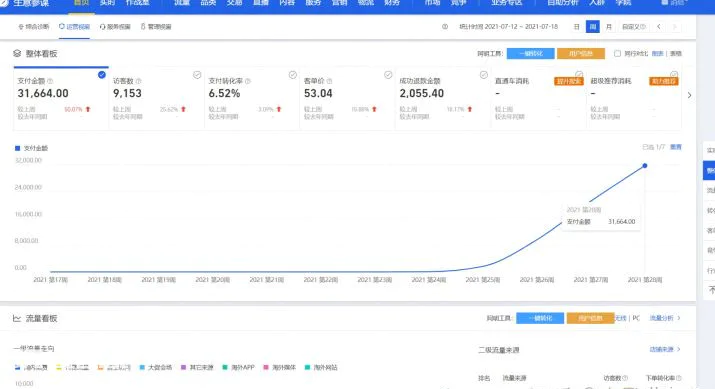Open the 竞争 top navigation item
715x389 pixels.
click(459, 3)
